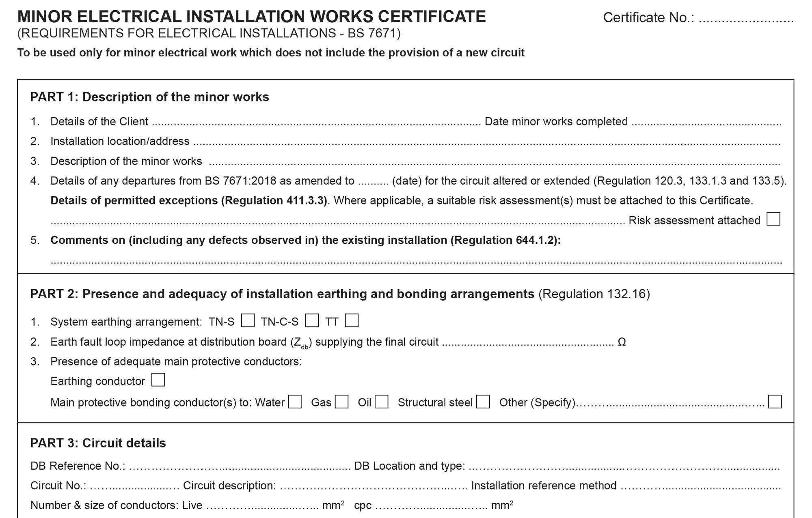Select the TT earthing arrangement box
Screen dimensions: 812x518
tap(352, 320)
